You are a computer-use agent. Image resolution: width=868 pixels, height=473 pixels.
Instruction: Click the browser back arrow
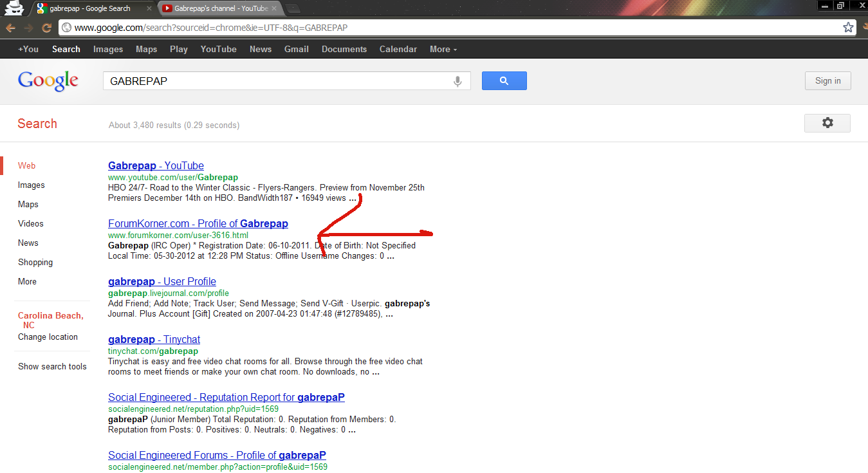[10, 28]
